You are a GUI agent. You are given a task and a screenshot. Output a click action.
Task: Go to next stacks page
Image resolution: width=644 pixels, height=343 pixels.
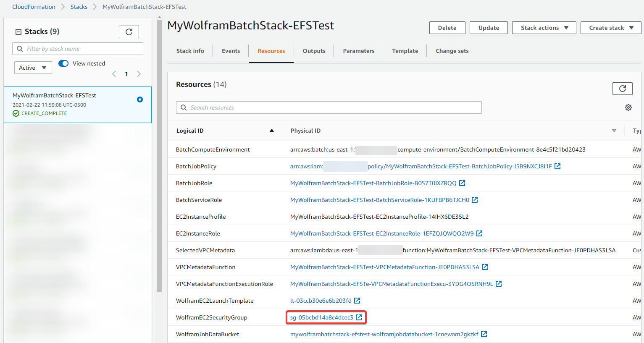(x=139, y=74)
